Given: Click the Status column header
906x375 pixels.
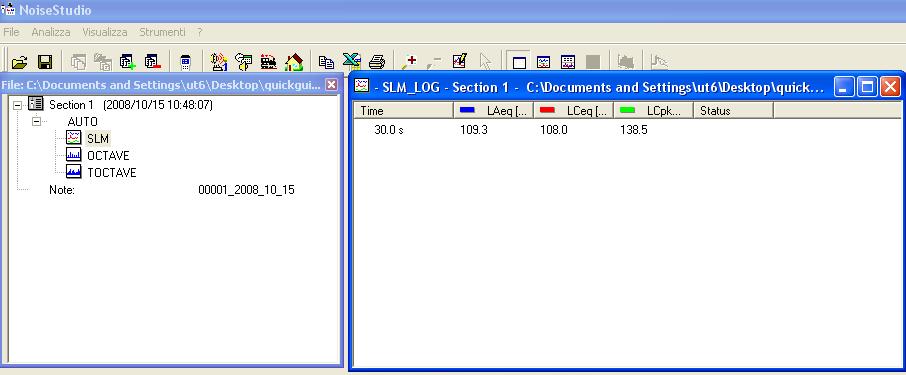Looking at the screenshot, I should point(733,110).
